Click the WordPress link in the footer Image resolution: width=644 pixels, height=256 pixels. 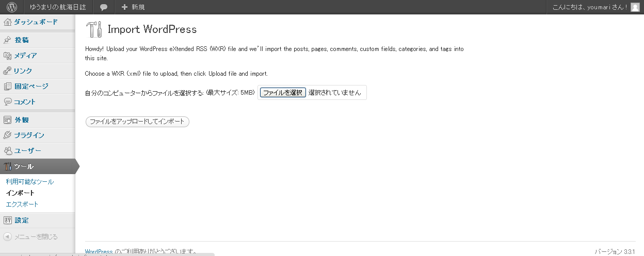99,252
